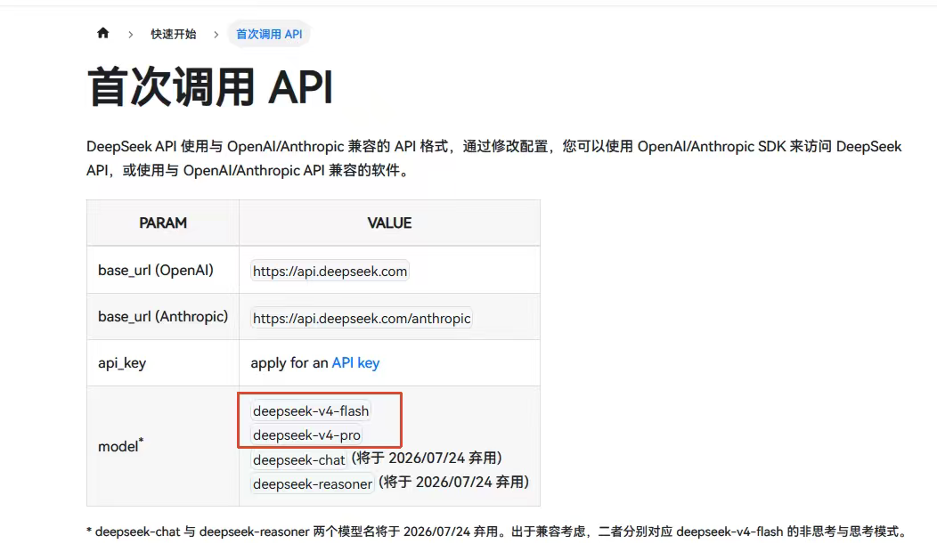Click the 'apply for an' text
The image size is (937, 560).
click(x=289, y=363)
